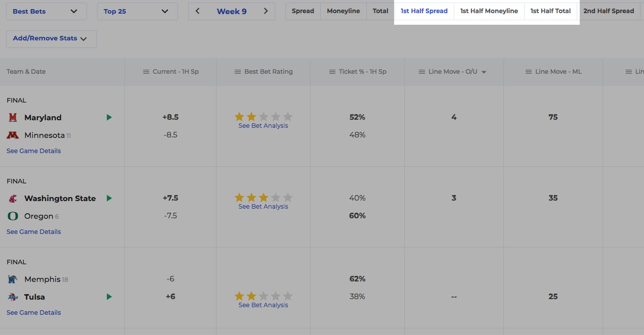Open the Best Bets dropdown

[x=46, y=11]
